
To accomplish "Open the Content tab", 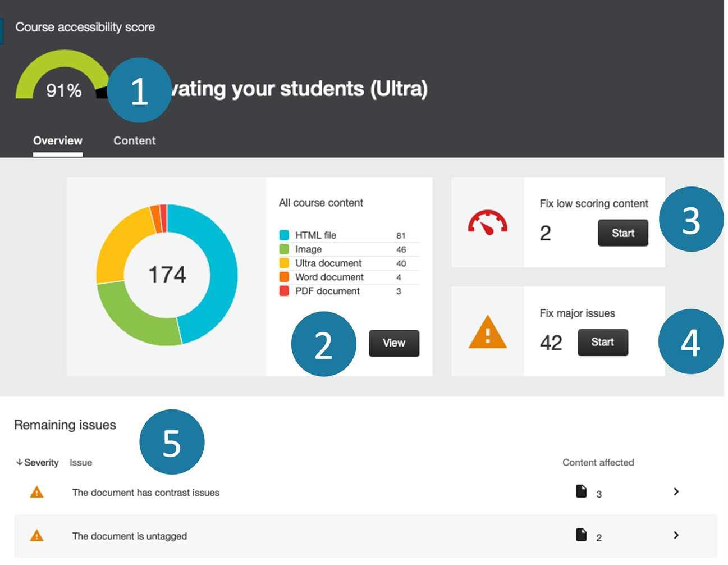I will 135,141.
